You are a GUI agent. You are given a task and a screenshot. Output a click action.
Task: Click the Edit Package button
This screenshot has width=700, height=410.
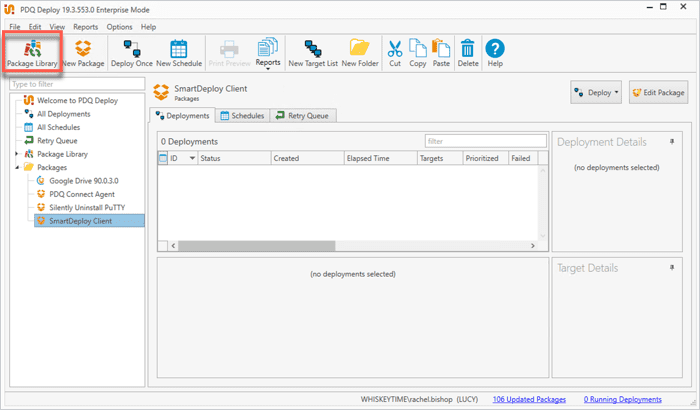pyautogui.click(x=658, y=92)
